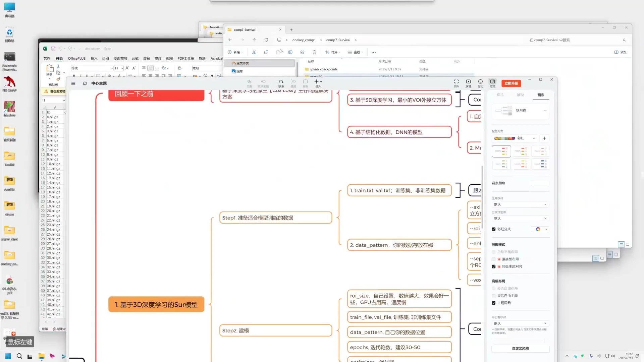Open Explorer 查看 view dropdown

click(355, 52)
